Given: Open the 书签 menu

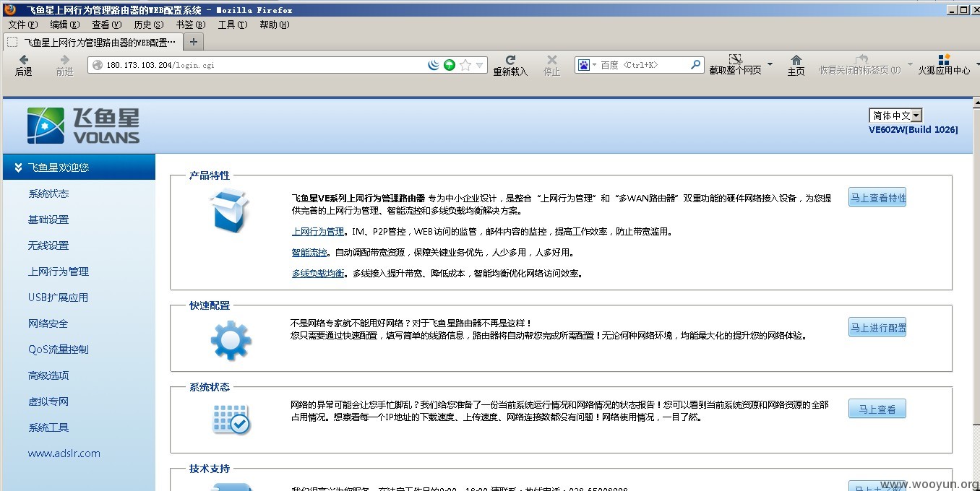Looking at the screenshot, I should pos(190,25).
